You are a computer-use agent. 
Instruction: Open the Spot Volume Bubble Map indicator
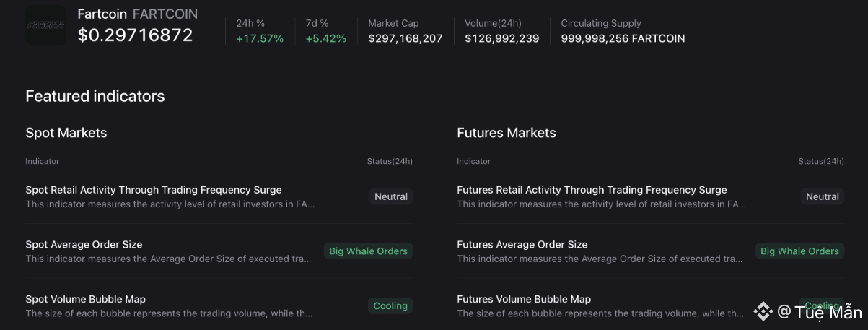[x=85, y=299]
